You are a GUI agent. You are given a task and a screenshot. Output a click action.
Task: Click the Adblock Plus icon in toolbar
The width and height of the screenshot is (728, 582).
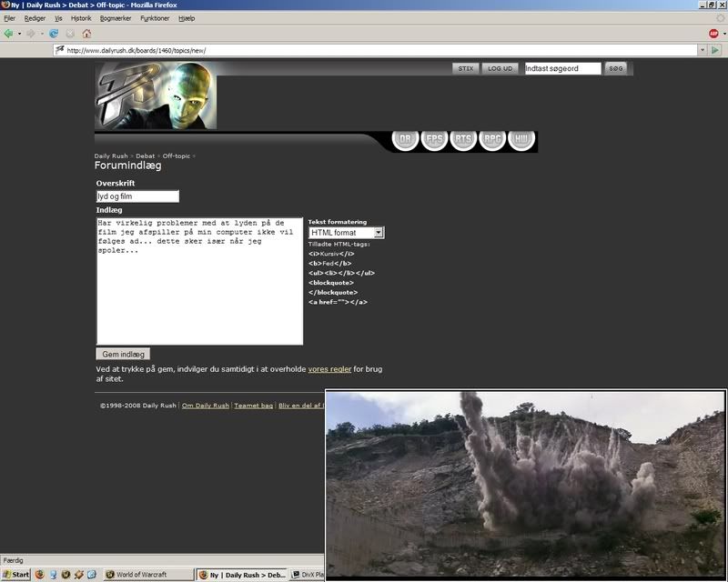714,34
